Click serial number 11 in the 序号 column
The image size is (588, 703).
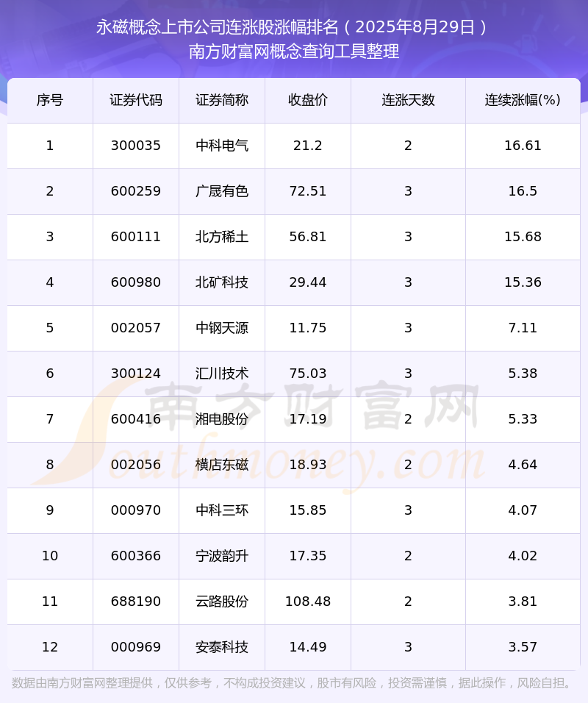pyautogui.click(x=50, y=602)
